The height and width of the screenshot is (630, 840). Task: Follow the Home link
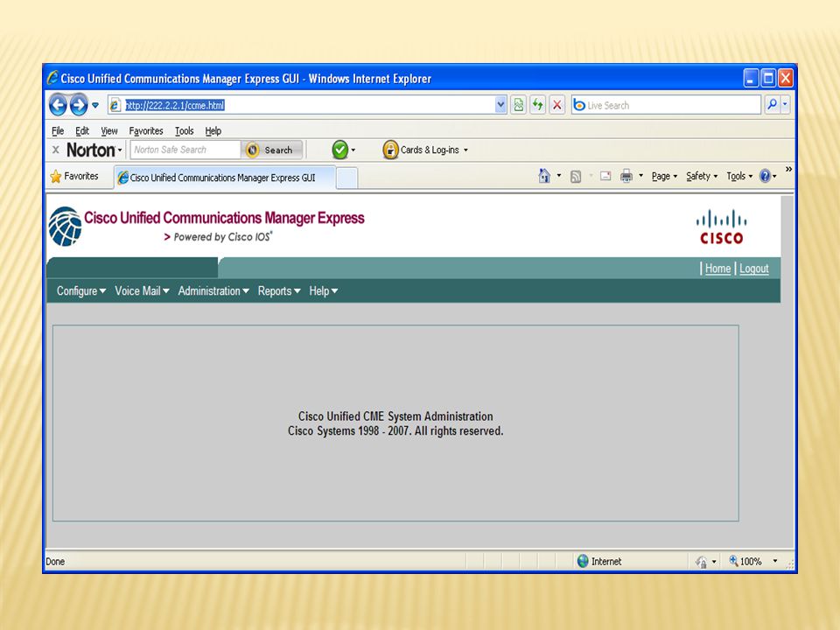click(717, 269)
